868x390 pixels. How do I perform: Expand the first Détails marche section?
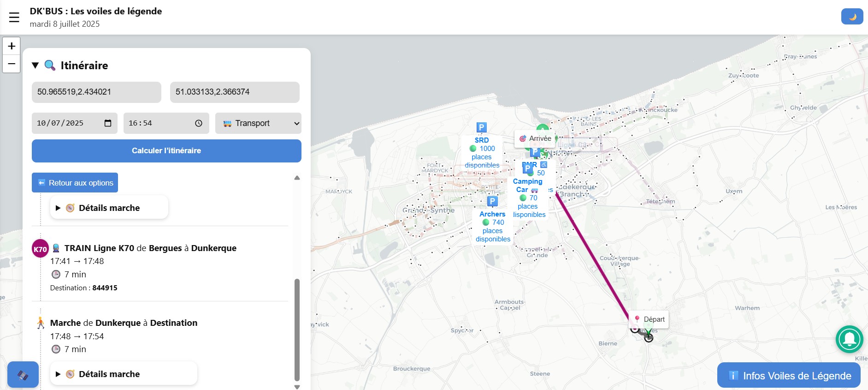click(109, 208)
